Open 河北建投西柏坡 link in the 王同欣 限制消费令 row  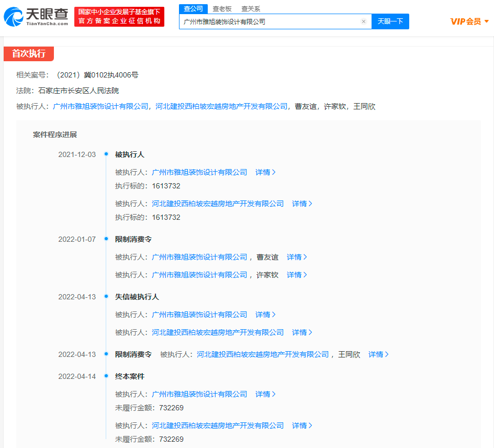coord(263,354)
